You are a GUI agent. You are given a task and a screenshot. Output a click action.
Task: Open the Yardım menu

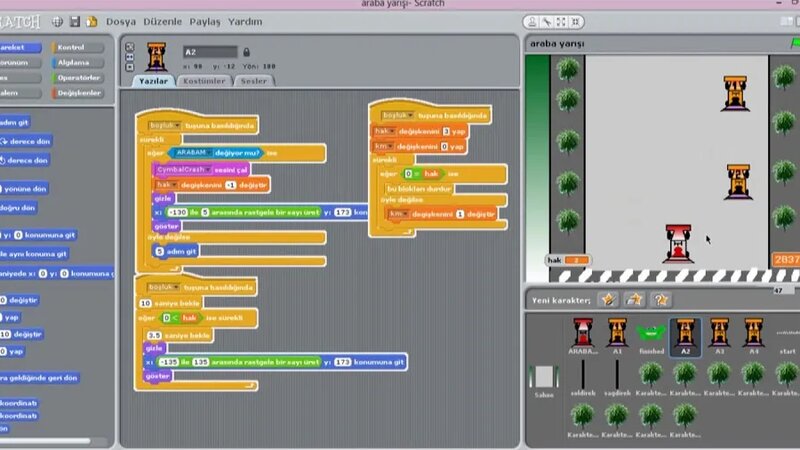tap(245, 21)
